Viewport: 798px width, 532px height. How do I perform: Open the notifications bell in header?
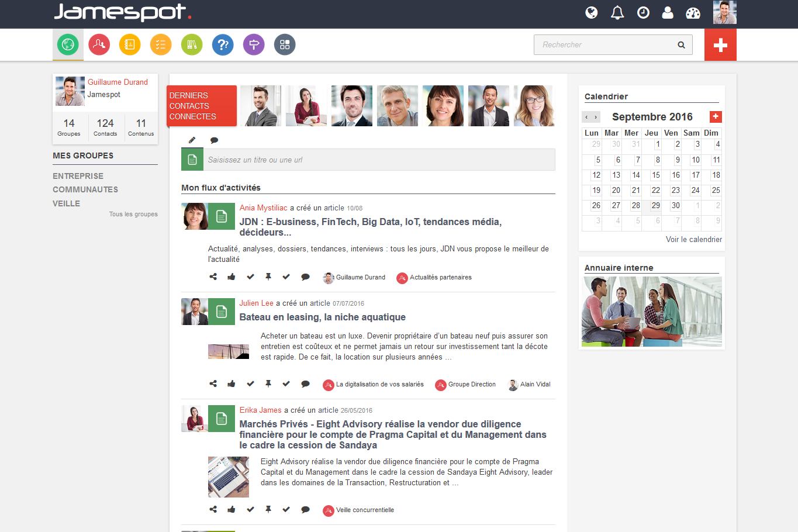pos(617,13)
